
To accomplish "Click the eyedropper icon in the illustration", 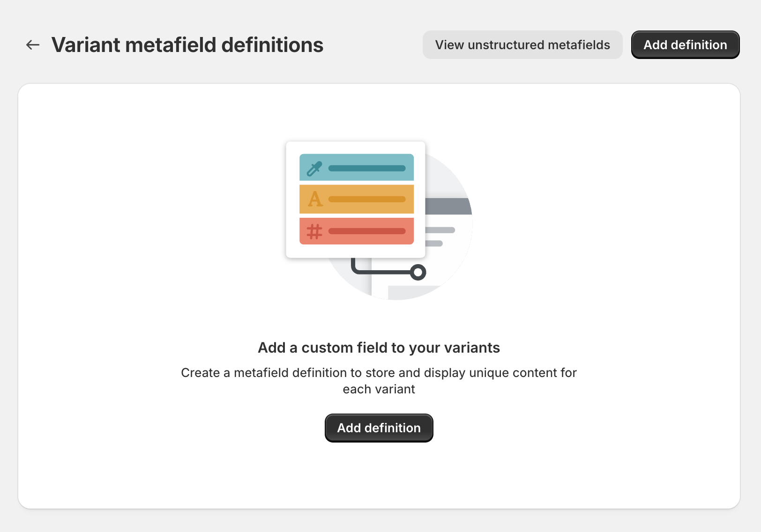I will tap(314, 169).
